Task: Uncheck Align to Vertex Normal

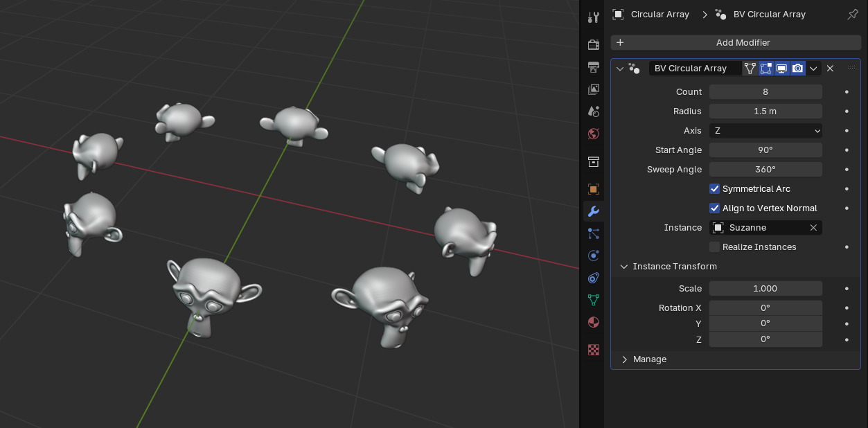Action: (714, 208)
